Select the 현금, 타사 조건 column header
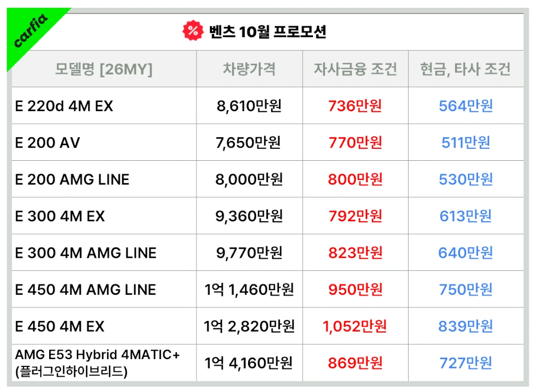This screenshot has height=392, width=535. 465,69
